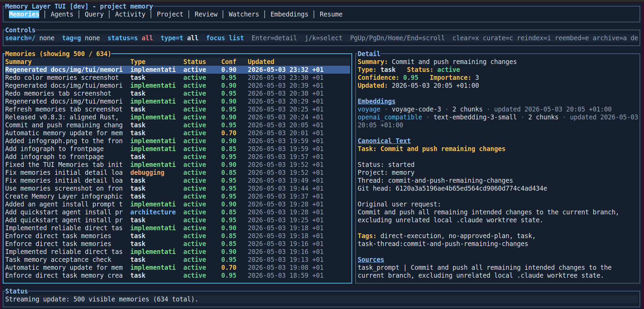This screenshot has height=309, width=644.
Task: Select the 'Task memory acceptance check' row
Action: 177,259
